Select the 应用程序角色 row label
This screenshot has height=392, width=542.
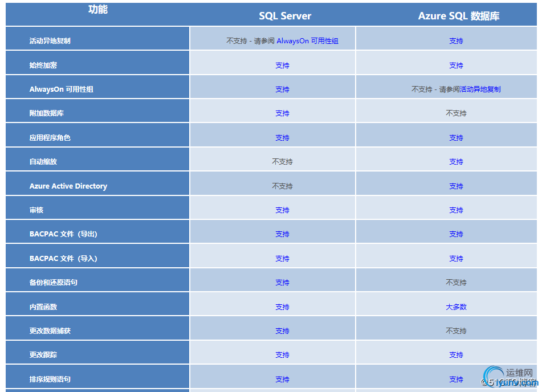coord(50,137)
